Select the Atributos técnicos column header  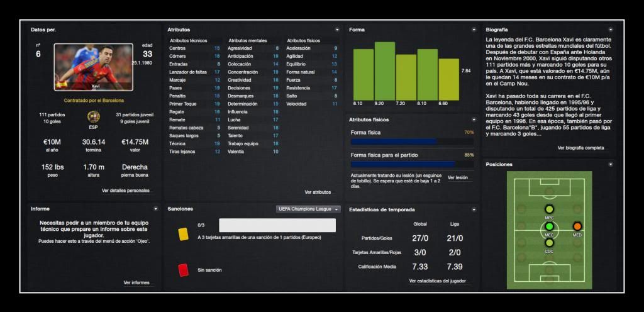[x=189, y=41]
